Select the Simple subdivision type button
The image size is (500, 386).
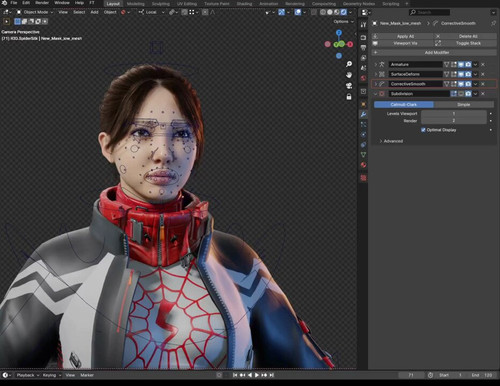click(x=464, y=105)
